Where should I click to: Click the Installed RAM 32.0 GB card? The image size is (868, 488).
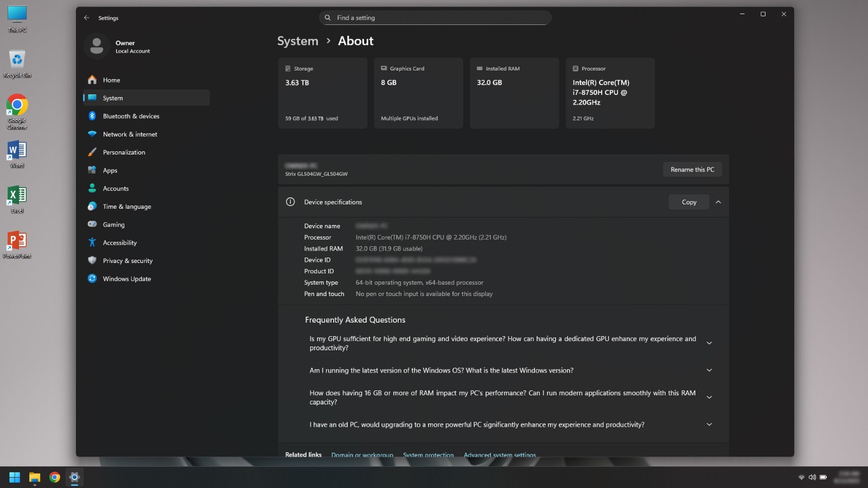pos(514,93)
